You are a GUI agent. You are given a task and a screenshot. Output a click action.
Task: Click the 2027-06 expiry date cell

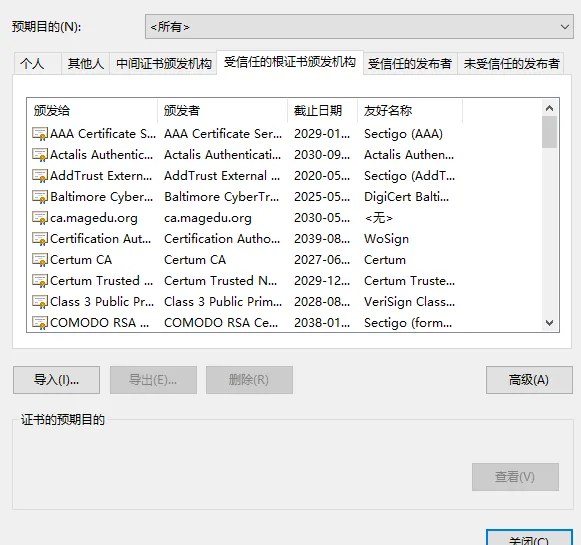(322, 260)
